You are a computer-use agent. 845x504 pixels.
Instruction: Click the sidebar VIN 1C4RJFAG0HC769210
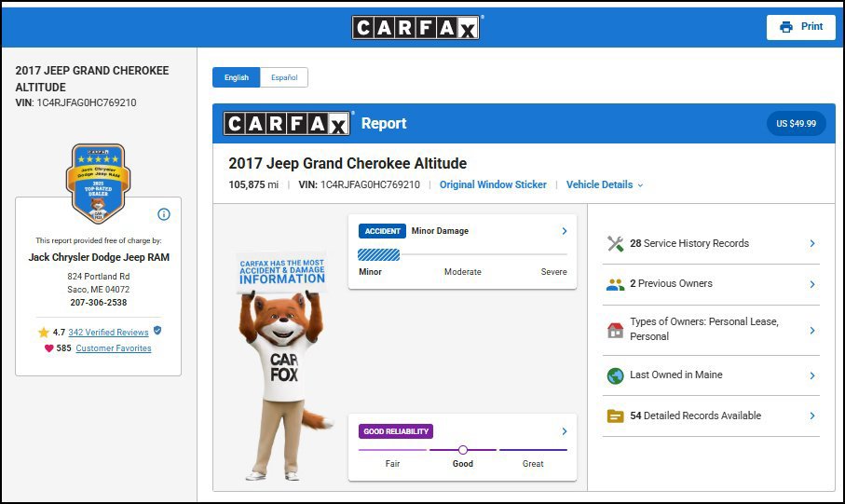click(x=87, y=103)
